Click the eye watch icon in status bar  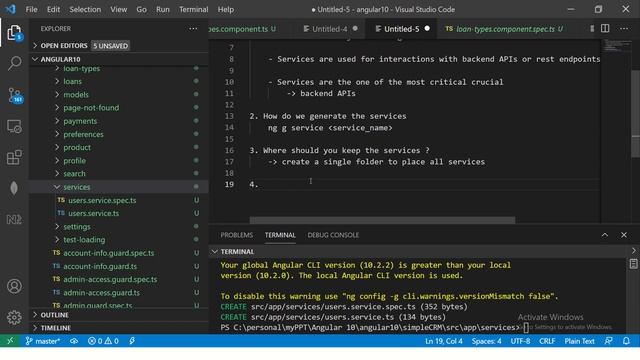click(x=73, y=341)
